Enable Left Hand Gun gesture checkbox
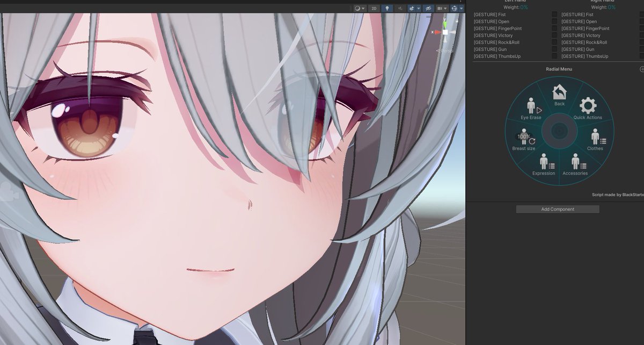This screenshot has height=345, width=644. point(554,49)
